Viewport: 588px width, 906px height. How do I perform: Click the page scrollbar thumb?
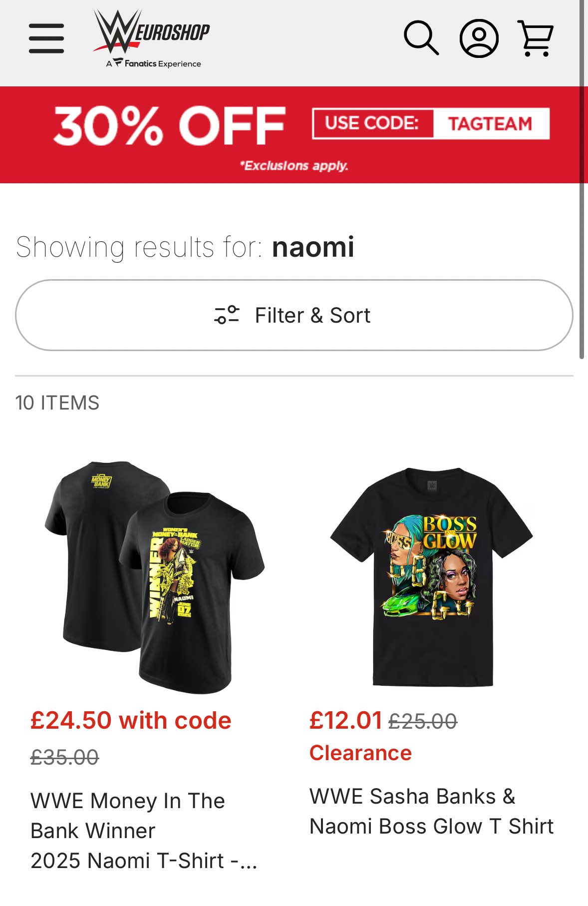(582, 180)
